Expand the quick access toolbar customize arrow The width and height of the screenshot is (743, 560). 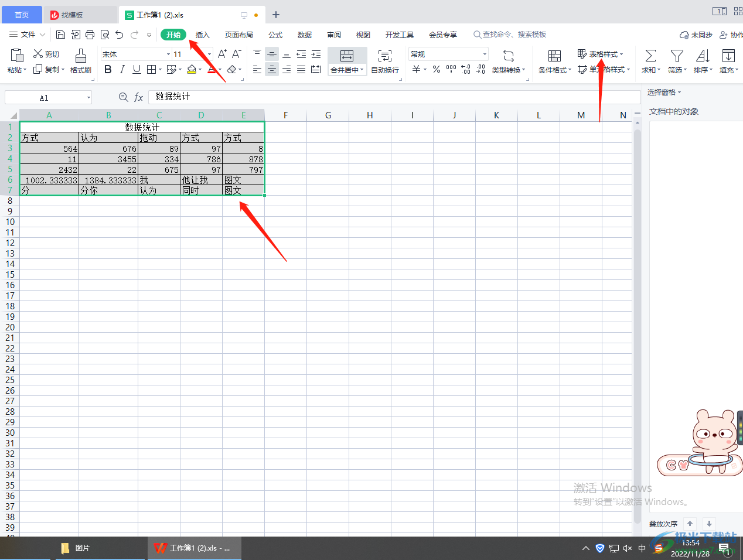pyautogui.click(x=149, y=35)
